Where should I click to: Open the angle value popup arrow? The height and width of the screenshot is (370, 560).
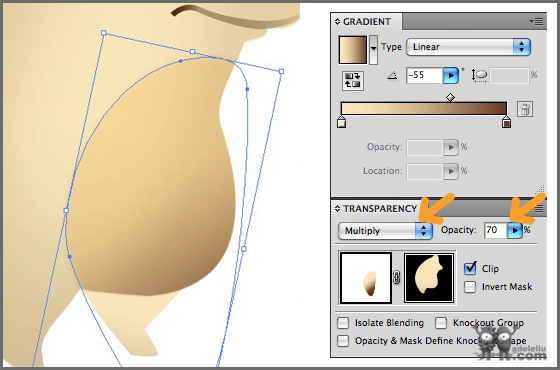point(451,75)
